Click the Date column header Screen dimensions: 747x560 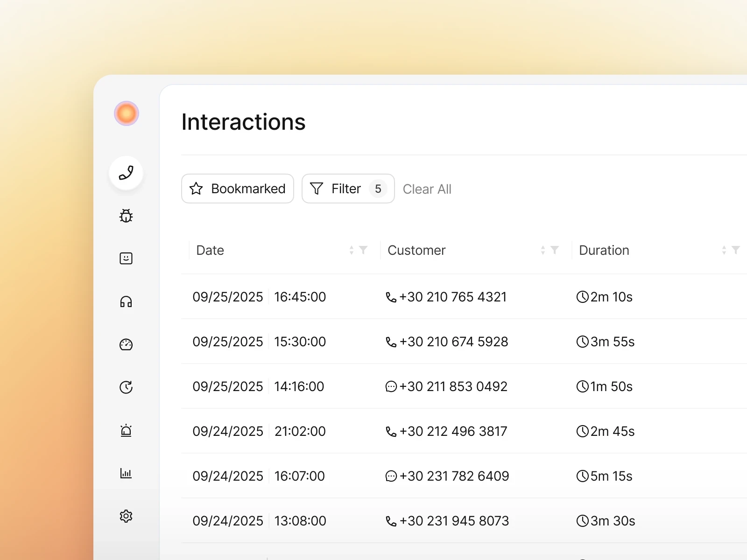click(210, 250)
